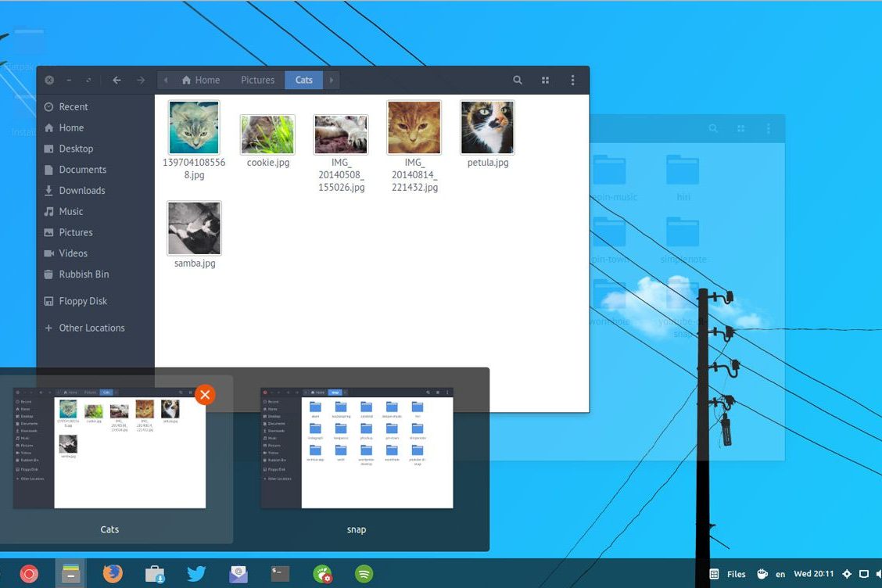The height and width of the screenshot is (588, 882).
Task: Open Downloads in the sidebar
Action: coord(81,191)
